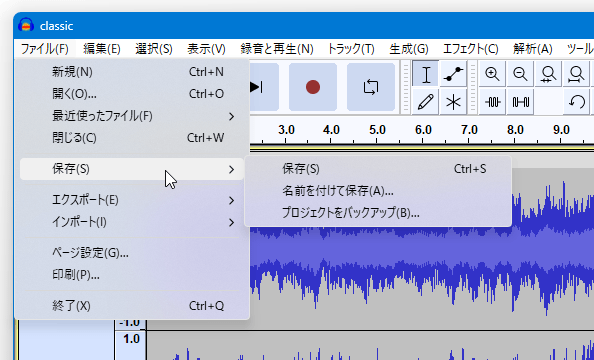This screenshot has width=594, height=360.
Task: Choose 印刷(P)... entry
Action: coord(132,274)
